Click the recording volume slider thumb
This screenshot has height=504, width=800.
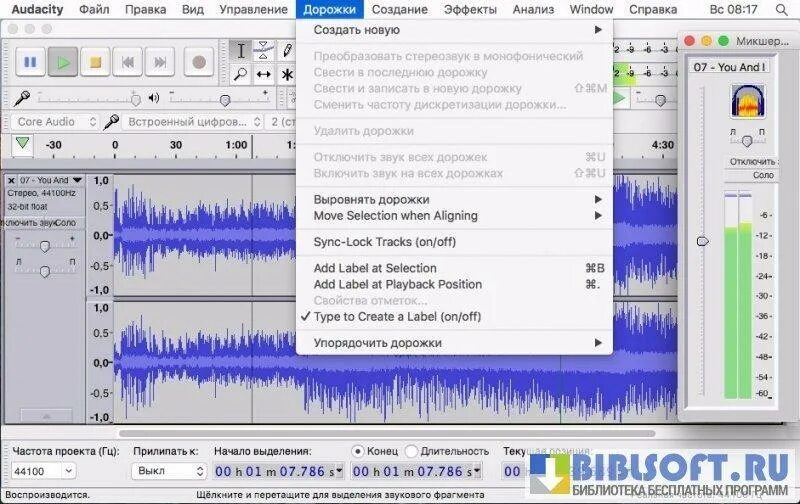click(136, 100)
